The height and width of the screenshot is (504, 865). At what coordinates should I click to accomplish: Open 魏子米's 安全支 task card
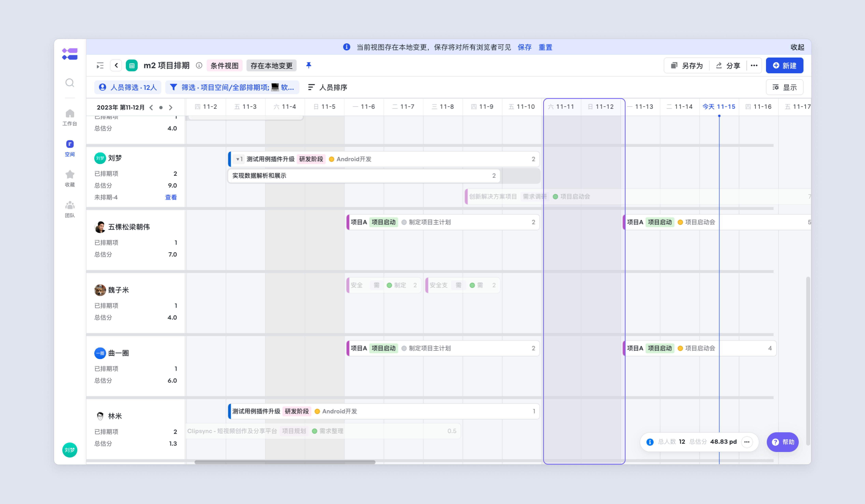point(462,285)
